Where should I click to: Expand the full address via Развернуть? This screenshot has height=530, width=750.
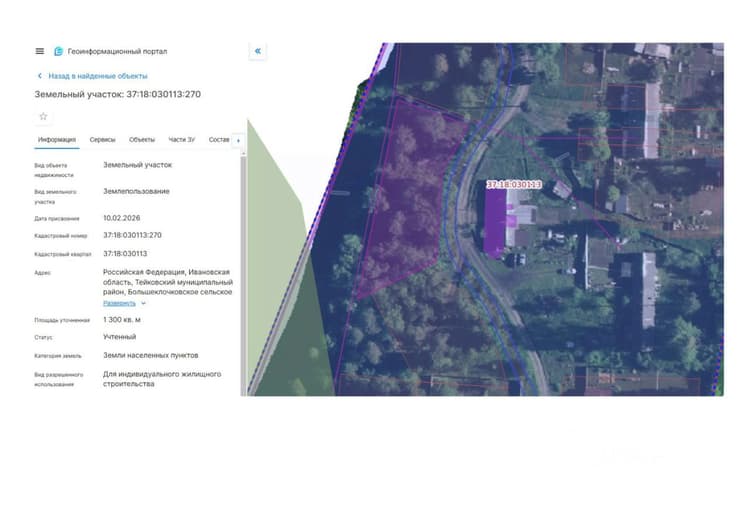(120, 303)
